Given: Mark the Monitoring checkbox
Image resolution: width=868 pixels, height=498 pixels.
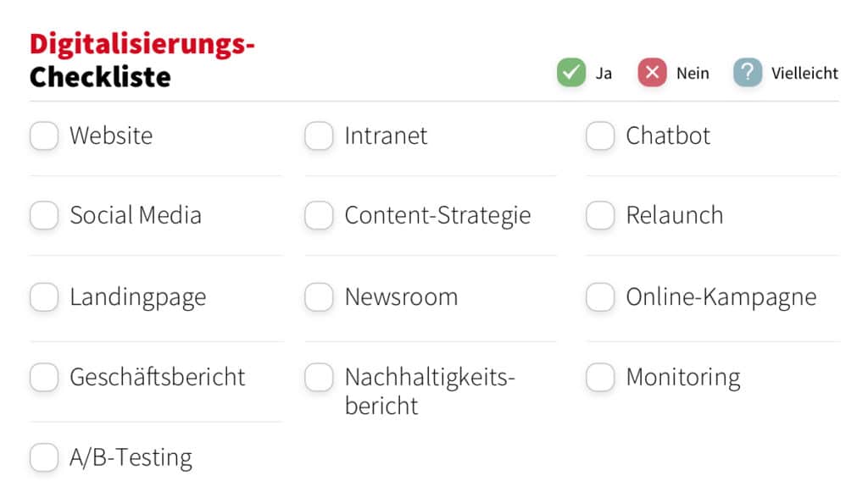Looking at the screenshot, I should tap(600, 377).
